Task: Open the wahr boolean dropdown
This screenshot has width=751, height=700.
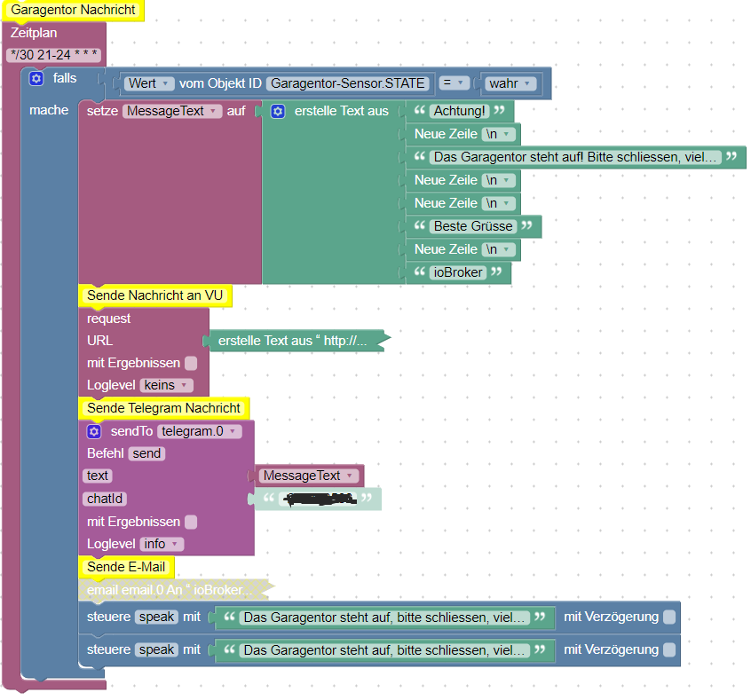Action: [x=510, y=83]
